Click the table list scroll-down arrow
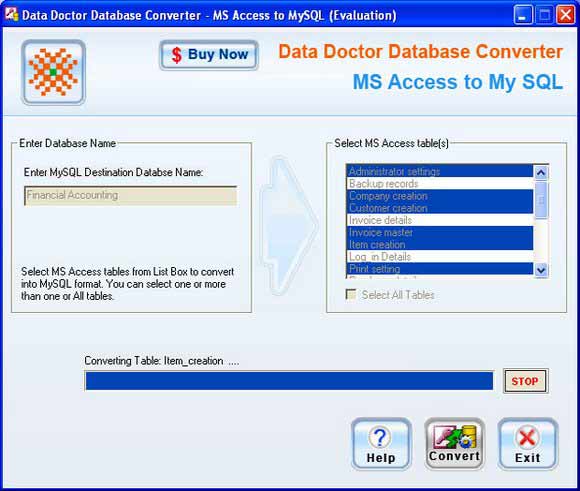 541,270
